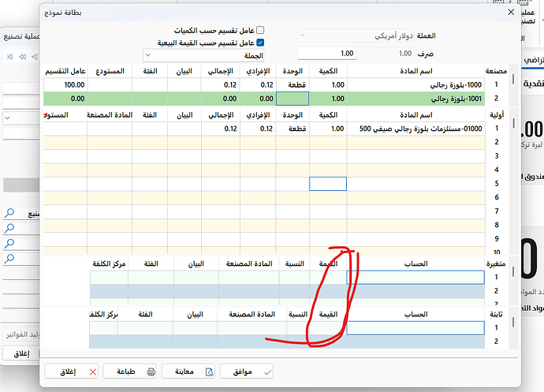Click the last magnifier search icon in left panel
Image resolution: width=544 pixels, height=392 pixels.
9,258
